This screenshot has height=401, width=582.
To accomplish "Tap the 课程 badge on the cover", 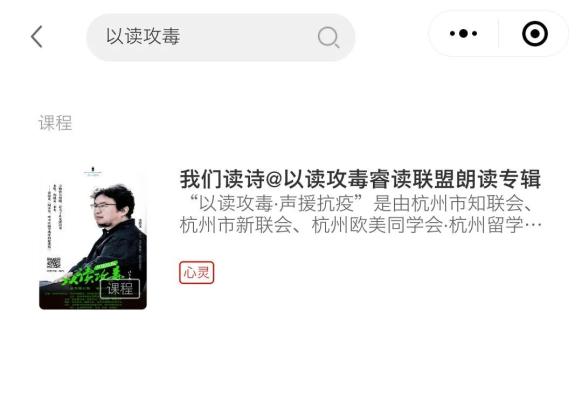I will click(x=120, y=288).
